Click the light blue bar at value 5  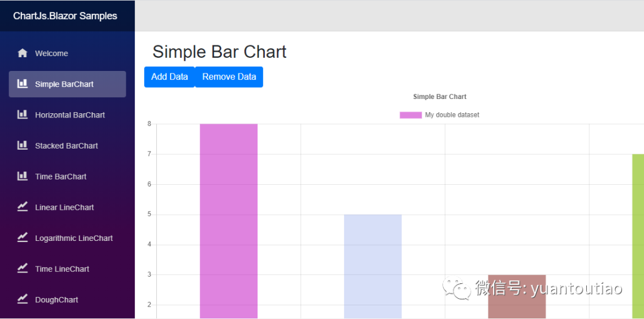[x=373, y=267]
